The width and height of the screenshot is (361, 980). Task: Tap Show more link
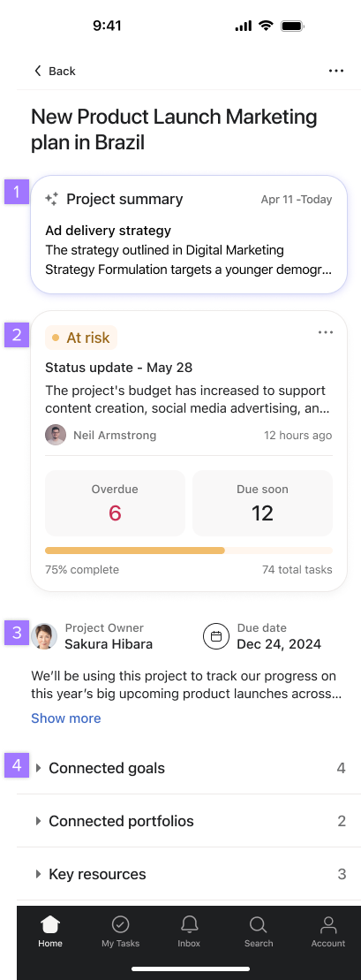click(x=66, y=718)
